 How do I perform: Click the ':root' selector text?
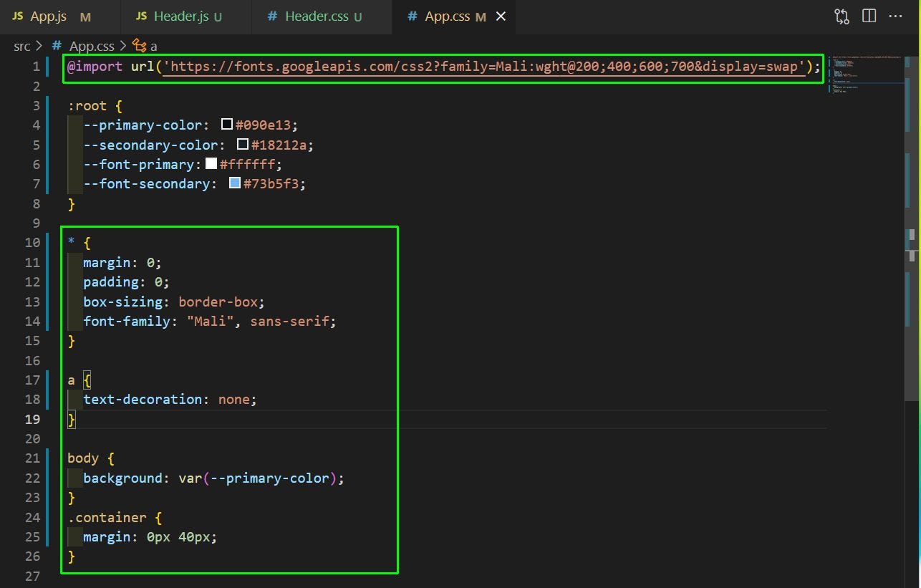87,106
